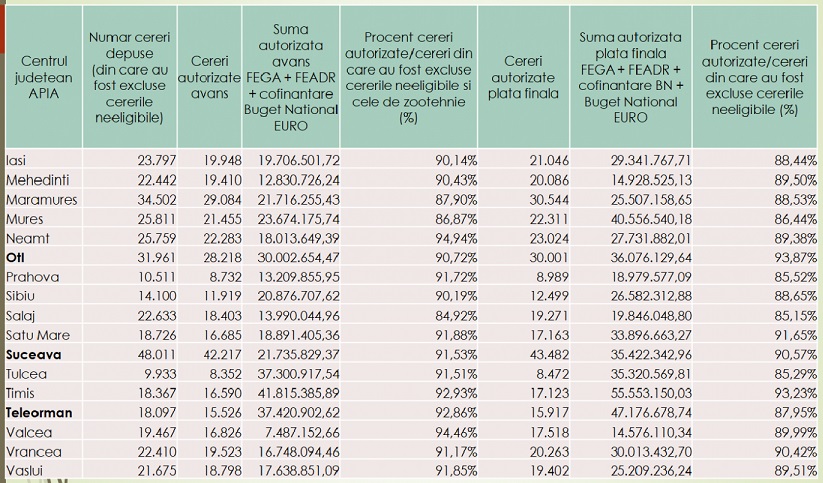Select the Olt row label
Screen dimensions: 823x483
tap(15, 258)
